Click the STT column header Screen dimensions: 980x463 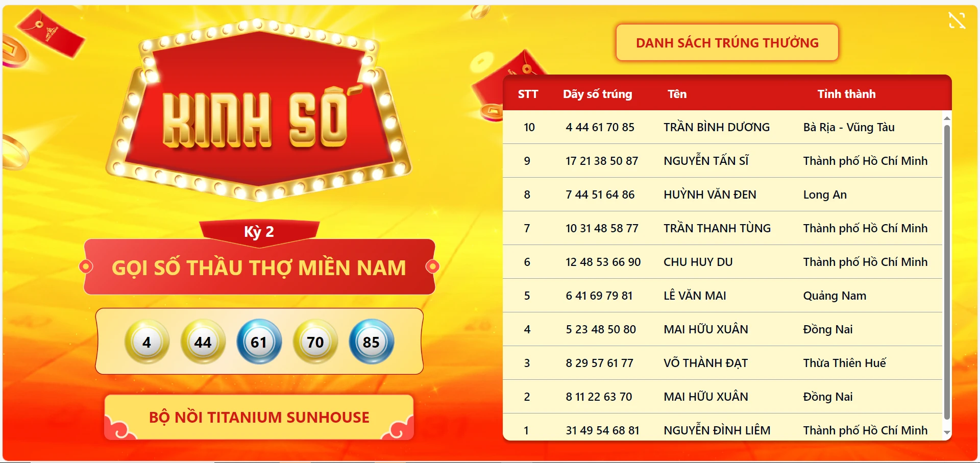tap(528, 94)
